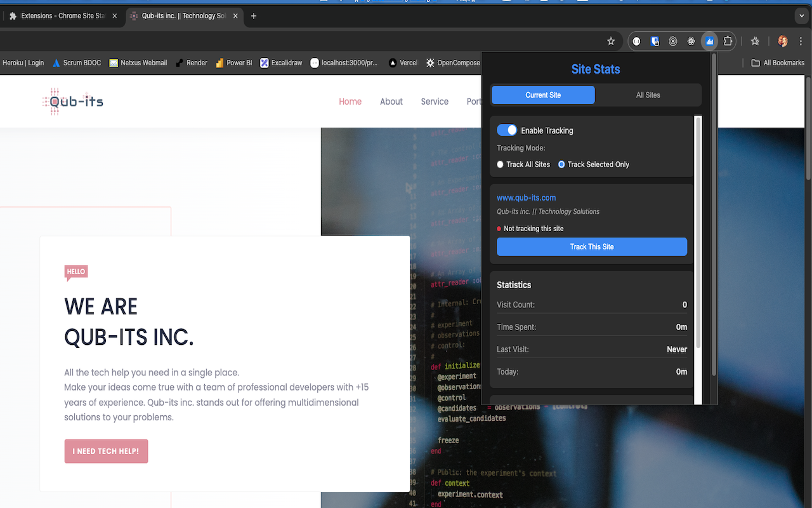The width and height of the screenshot is (812, 508).
Task: Click the Qub-its inc. || Technology Solutions subtitle
Action: coord(548,211)
